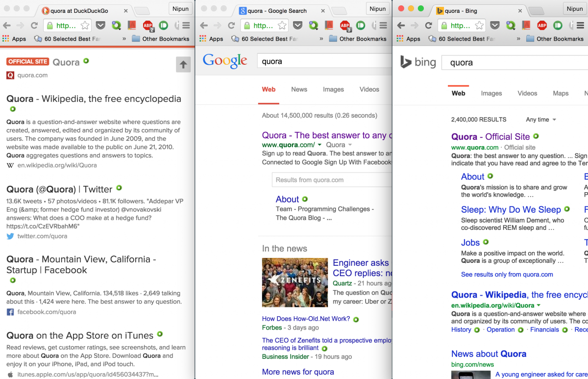
Task: Go back in the Google Search window
Action: (204, 25)
